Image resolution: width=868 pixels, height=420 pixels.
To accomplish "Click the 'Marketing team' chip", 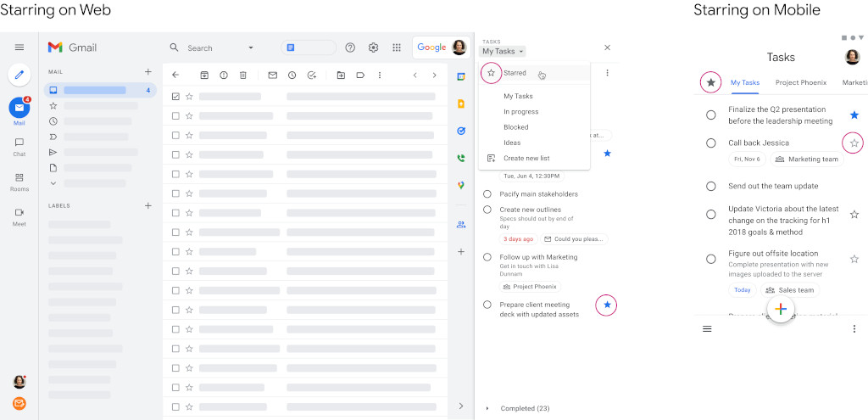I will pyautogui.click(x=805, y=160).
